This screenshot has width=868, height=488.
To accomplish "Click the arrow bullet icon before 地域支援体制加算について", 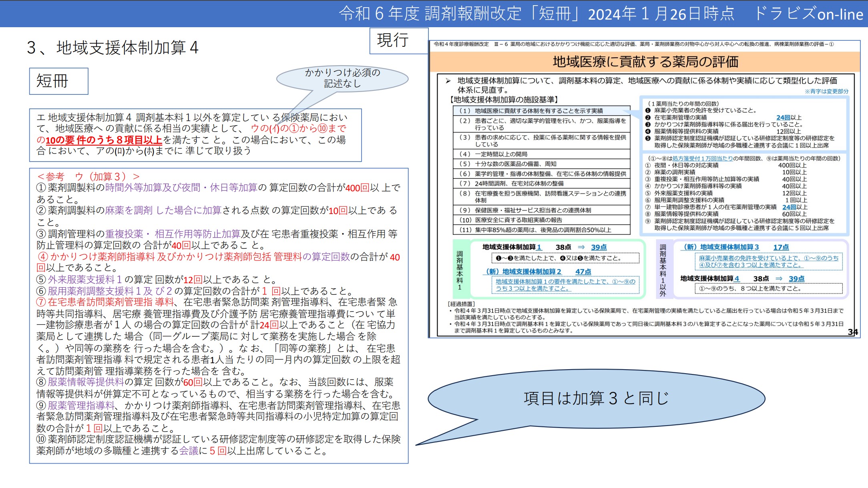I will [x=448, y=81].
